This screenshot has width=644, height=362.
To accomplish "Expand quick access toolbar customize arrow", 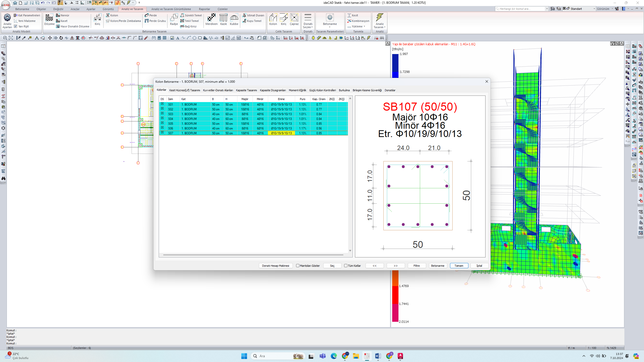I will coord(139,3).
